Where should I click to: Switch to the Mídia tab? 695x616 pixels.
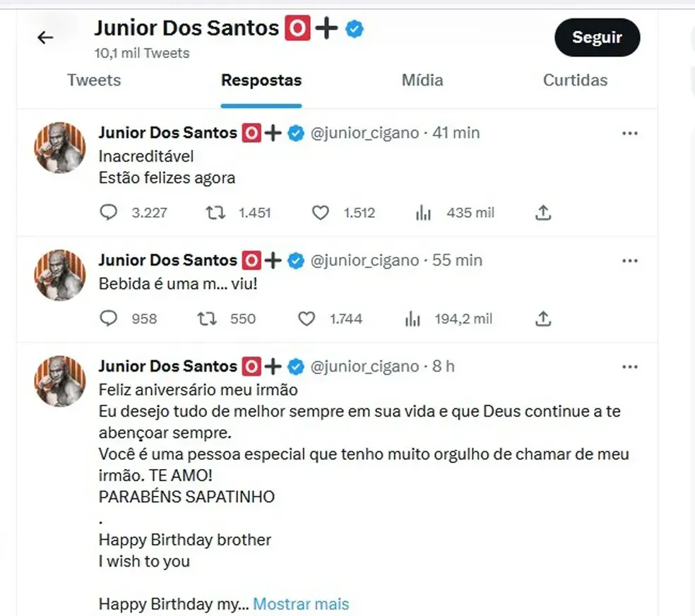click(422, 81)
